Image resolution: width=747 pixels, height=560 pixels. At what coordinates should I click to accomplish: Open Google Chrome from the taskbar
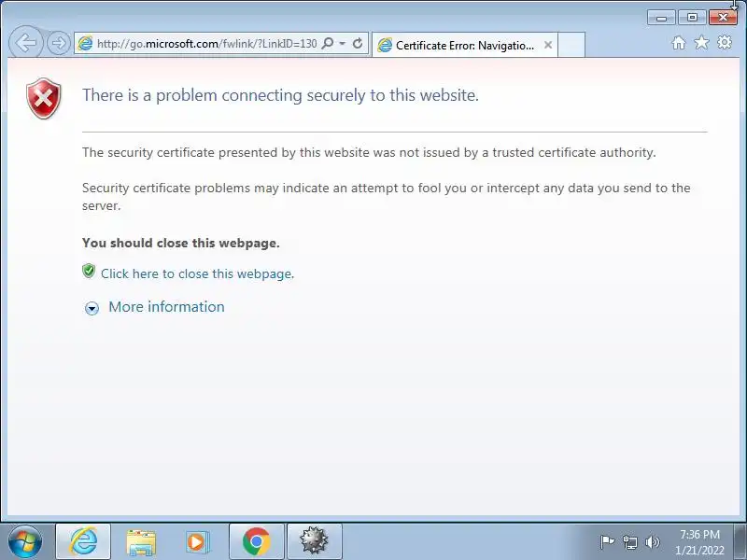coord(256,541)
